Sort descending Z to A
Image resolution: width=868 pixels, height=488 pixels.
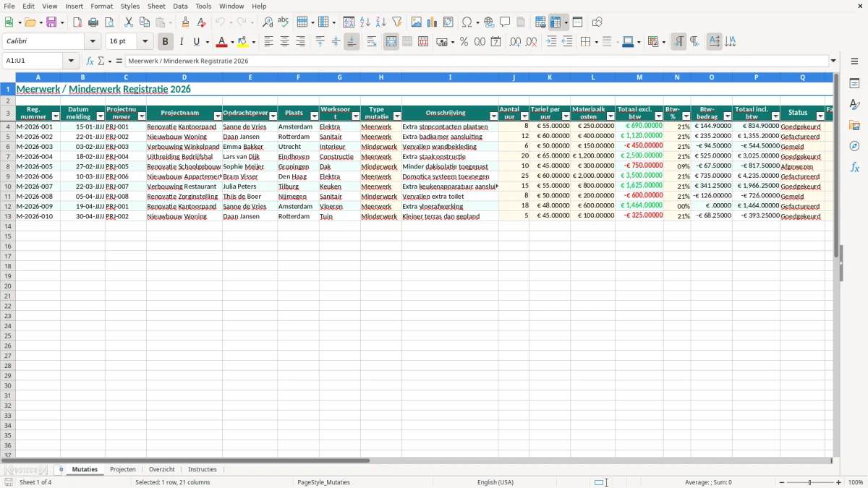pos(380,22)
